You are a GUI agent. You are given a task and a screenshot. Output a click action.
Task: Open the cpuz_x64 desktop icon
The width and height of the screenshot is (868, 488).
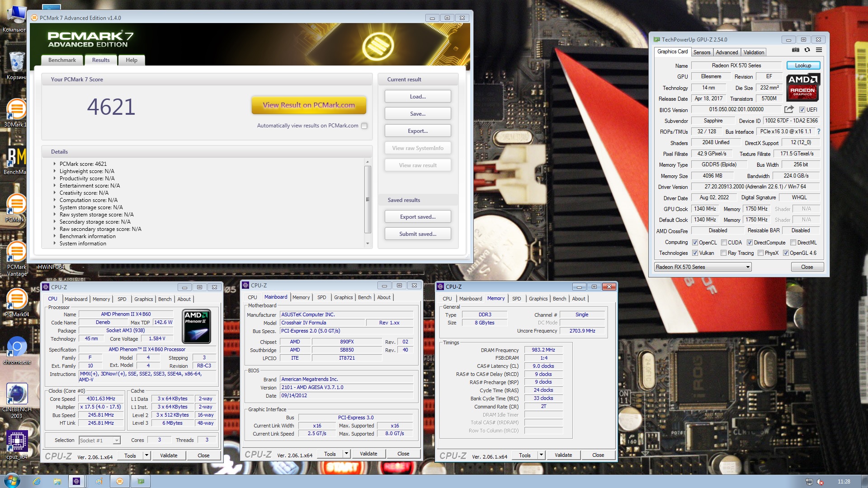(17, 445)
